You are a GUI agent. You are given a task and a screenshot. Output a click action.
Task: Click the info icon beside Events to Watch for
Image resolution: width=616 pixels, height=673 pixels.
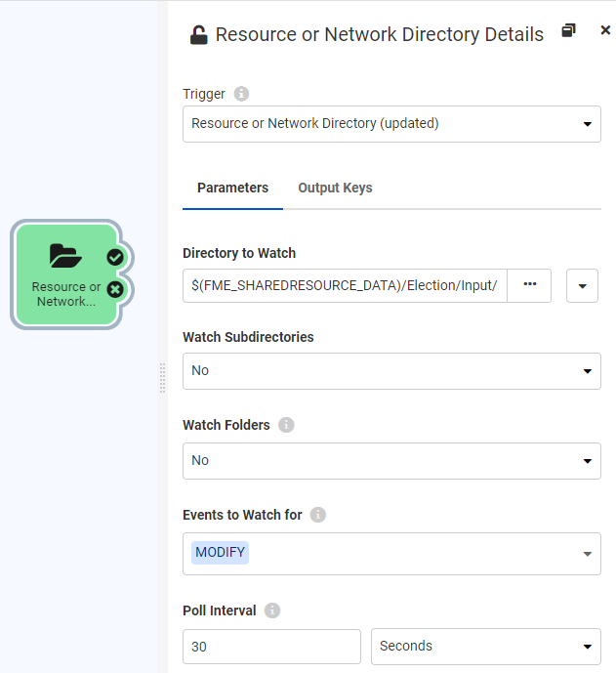[x=318, y=515]
